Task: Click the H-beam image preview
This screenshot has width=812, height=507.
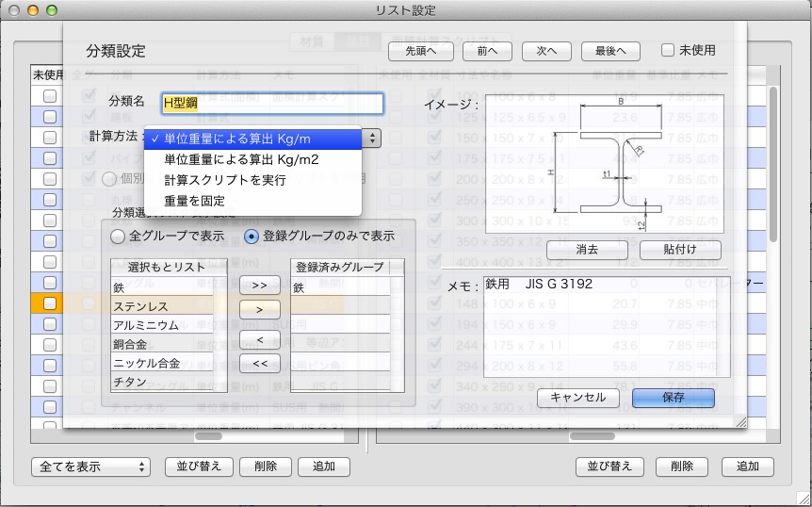Action: coord(604,164)
